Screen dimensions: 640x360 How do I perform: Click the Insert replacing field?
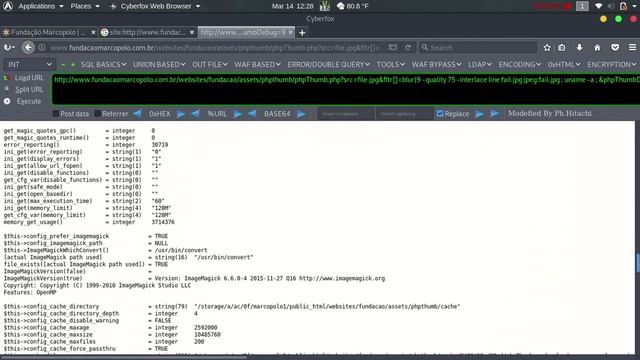tap(404, 114)
